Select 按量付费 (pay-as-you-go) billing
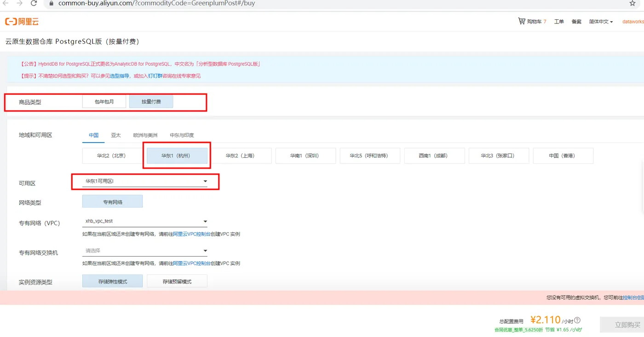The image size is (644, 337). point(151,102)
